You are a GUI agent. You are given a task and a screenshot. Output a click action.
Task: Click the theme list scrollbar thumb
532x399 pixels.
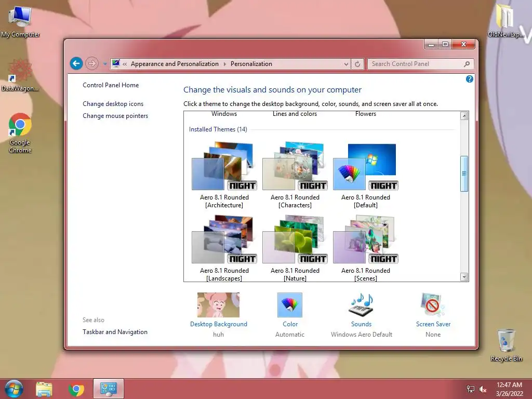click(x=464, y=174)
